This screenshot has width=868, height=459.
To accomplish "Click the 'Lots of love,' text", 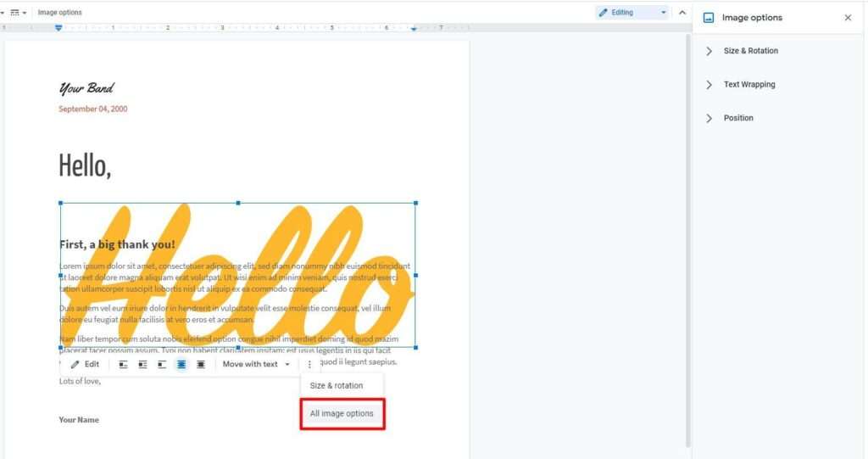I will [81, 382].
